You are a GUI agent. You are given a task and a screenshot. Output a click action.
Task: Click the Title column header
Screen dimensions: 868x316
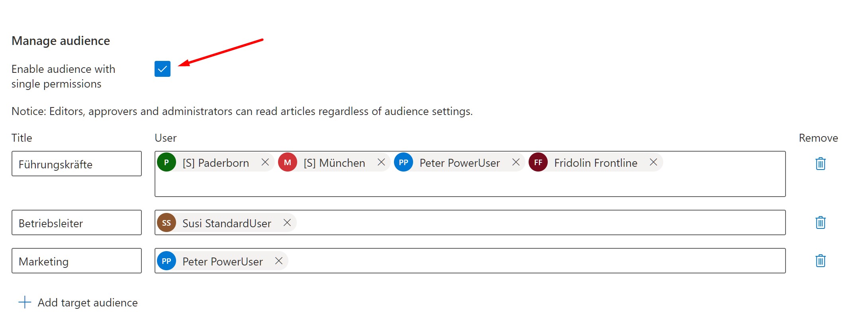coord(22,138)
